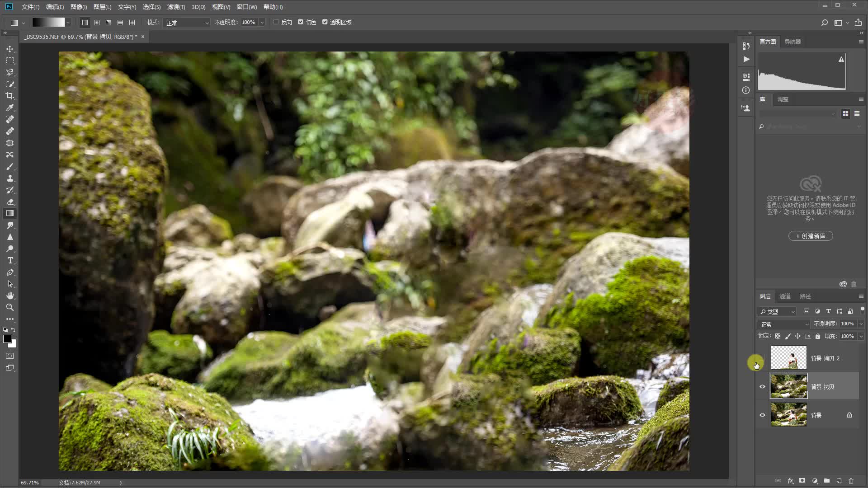Select the Move tool
The image size is (868, 488).
[10, 49]
